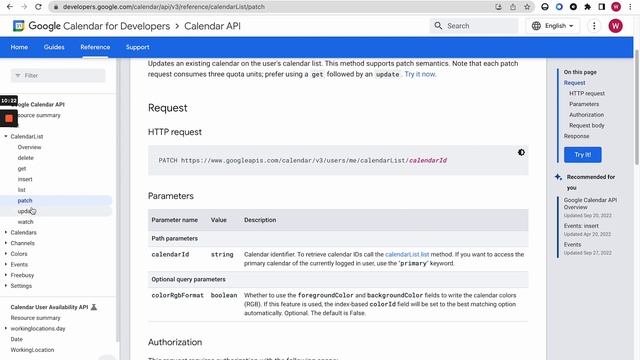Collapse the CalendarList section
640x360 pixels.
point(6,136)
